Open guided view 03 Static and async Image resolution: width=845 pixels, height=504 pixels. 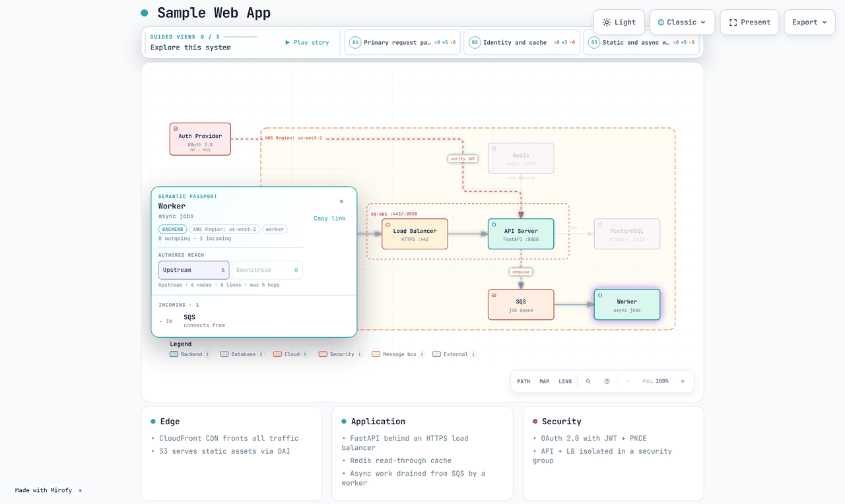coord(642,42)
